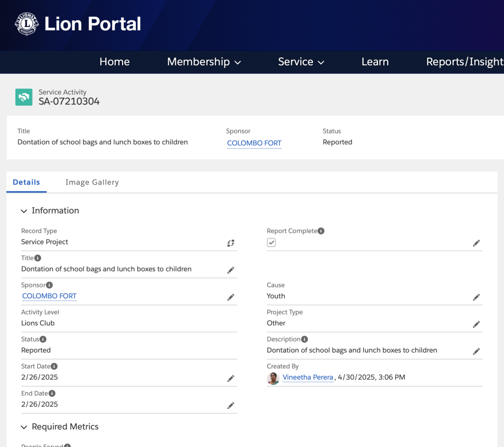The image size is (504, 447).
Task: Show info tooltip for Start Date
Action: 54,366
